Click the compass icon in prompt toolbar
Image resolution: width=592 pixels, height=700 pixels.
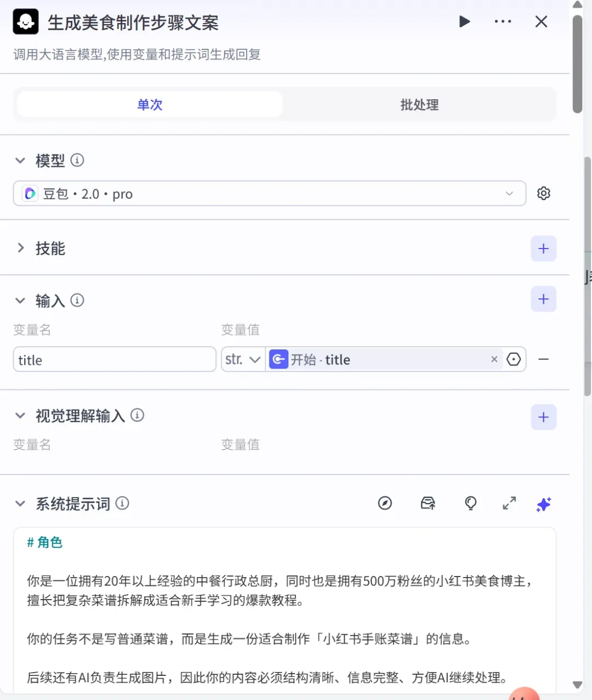point(385,503)
